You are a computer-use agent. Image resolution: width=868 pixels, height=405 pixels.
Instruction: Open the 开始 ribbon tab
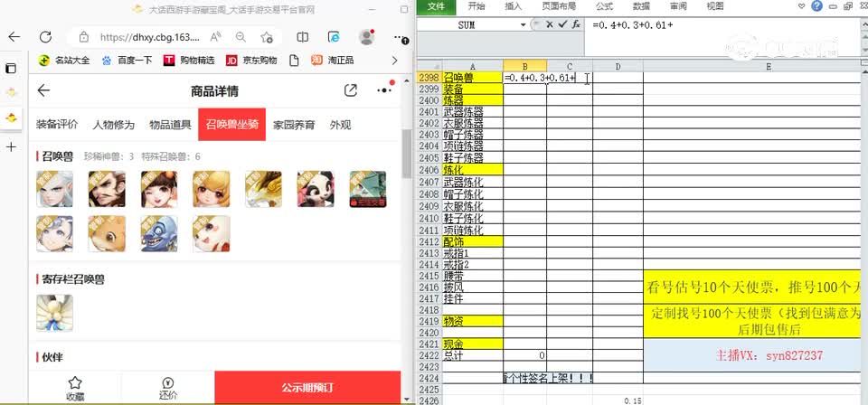[x=476, y=6]
